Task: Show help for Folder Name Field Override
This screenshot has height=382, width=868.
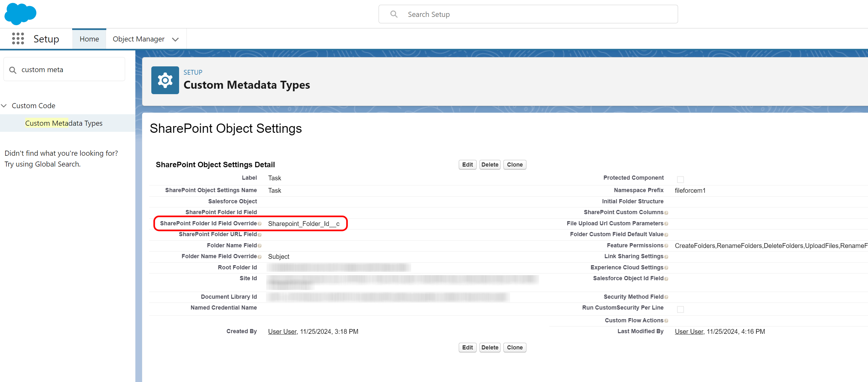Action: pos(260,257)
